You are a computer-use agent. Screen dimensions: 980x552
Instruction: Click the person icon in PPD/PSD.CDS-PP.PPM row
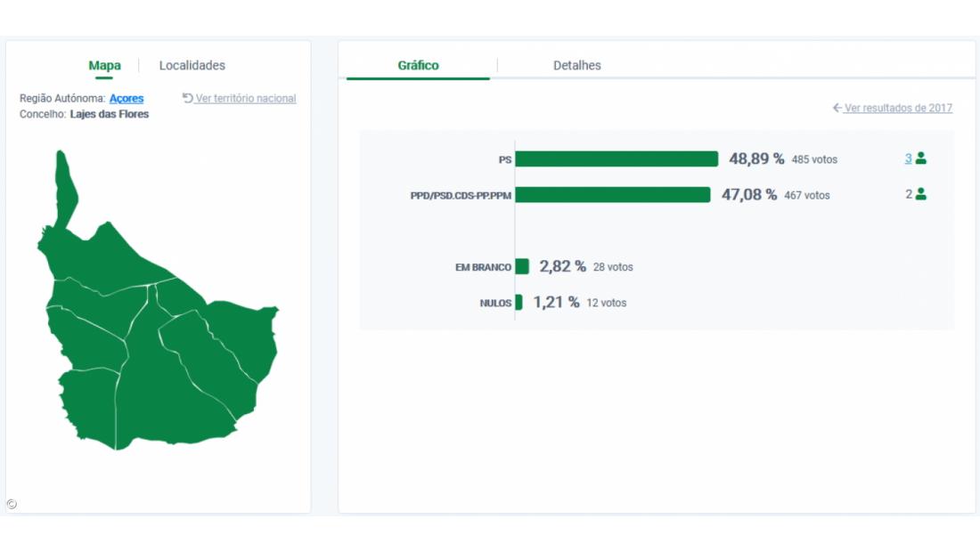(x=921, y=194)
